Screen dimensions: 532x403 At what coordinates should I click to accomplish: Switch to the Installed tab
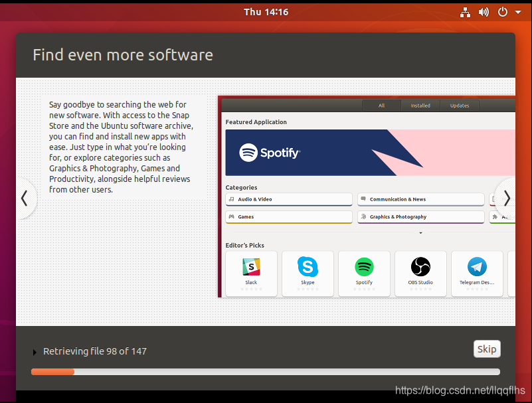tap(420, 106)
